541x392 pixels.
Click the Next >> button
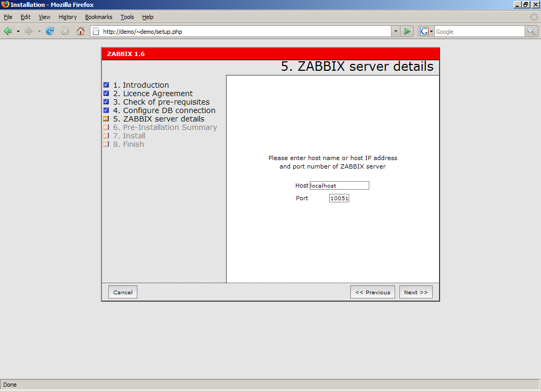click(416, 292)
